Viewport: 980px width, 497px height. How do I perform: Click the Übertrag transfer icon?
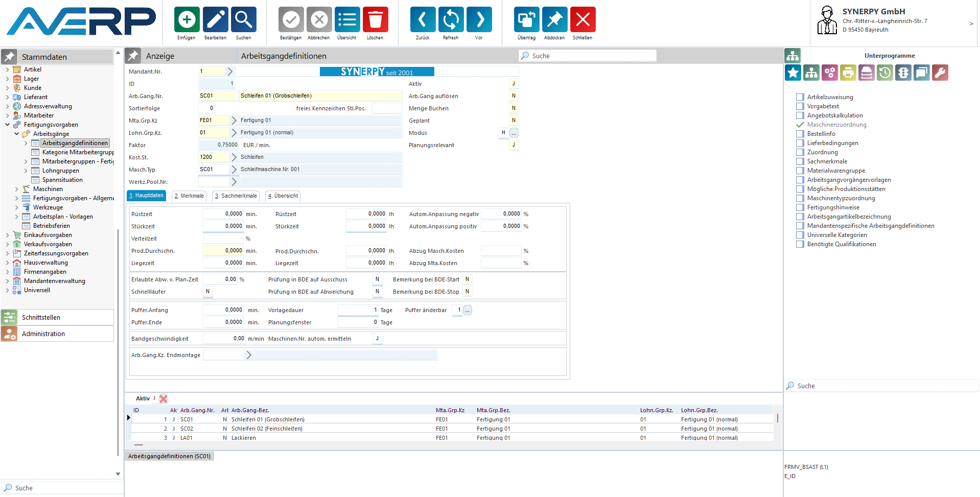[x=526, y=20]
